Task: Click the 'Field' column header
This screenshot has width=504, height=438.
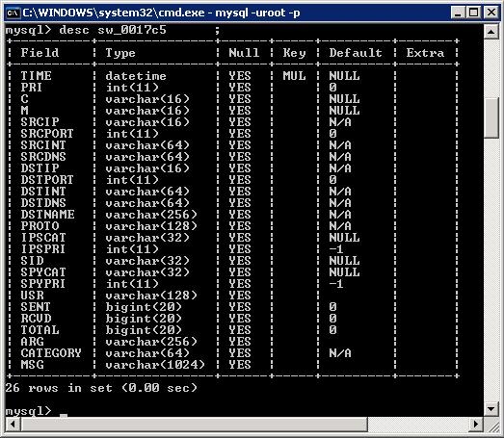Action: click(x=40, y=53)
